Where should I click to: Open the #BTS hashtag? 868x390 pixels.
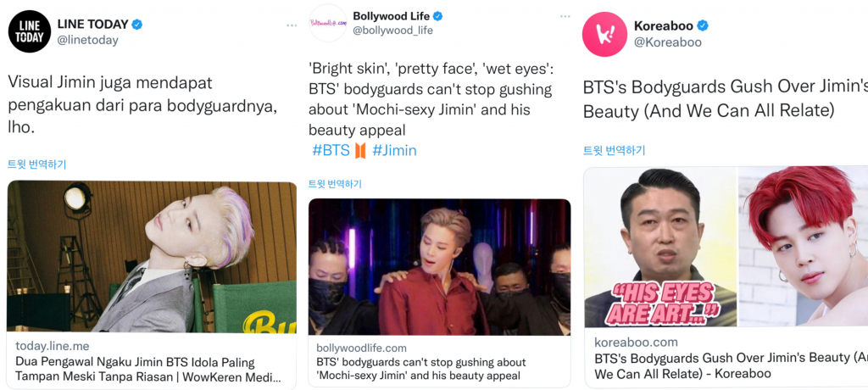[331, 151]
